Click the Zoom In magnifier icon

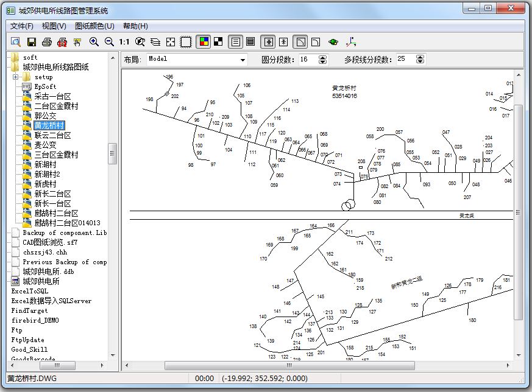click(94, 42)
